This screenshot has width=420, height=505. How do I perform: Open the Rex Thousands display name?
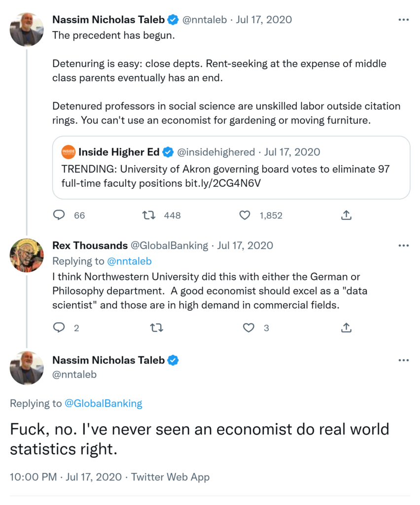click(89, 246)
